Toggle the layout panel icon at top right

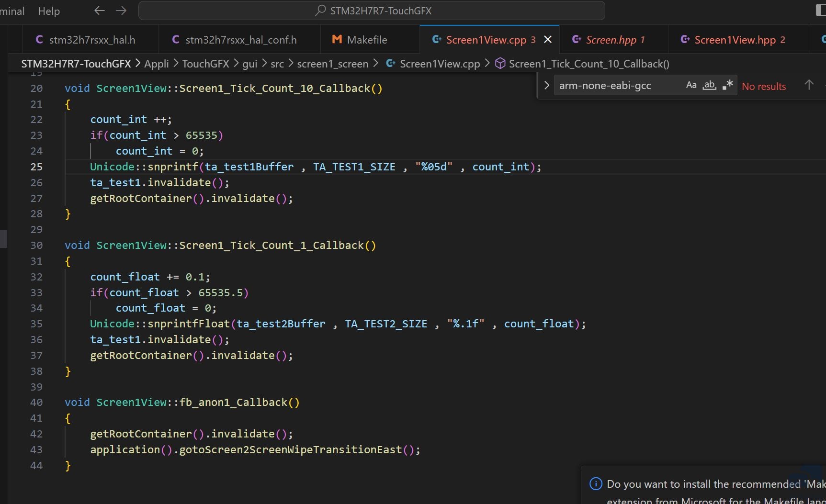tap(820, 11)
